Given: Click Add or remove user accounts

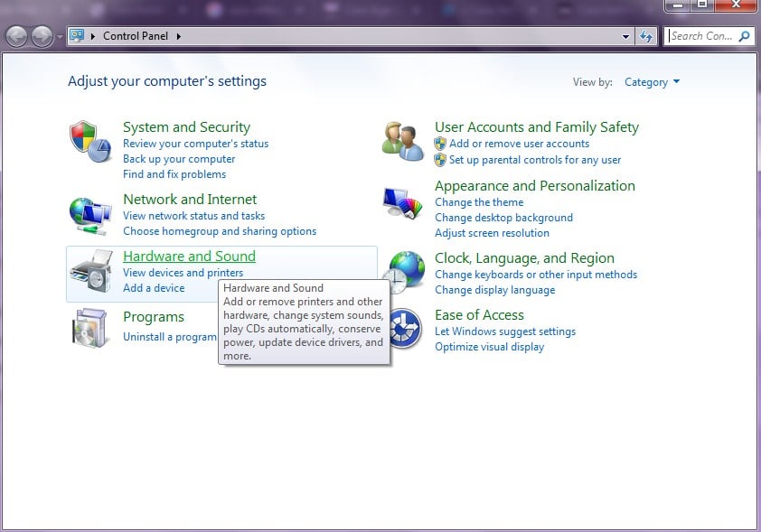Looking at the screenshot, I should click(520, 144).
